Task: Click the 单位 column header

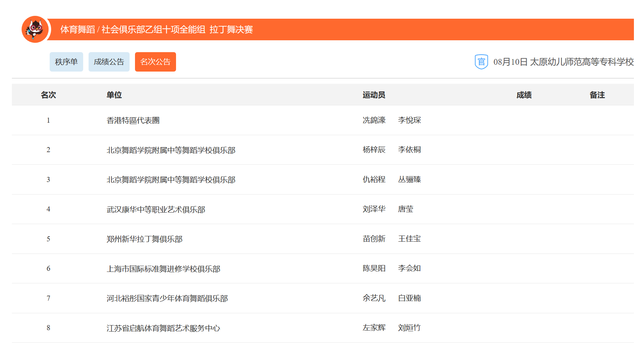Action: [114, 95]
